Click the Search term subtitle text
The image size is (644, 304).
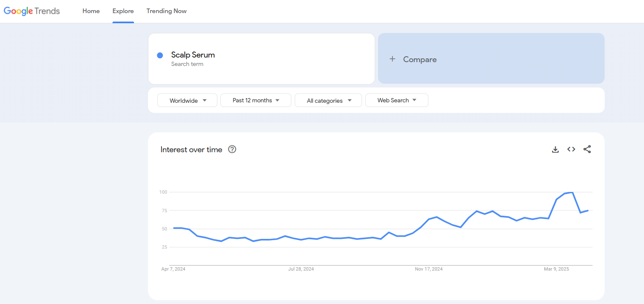pos(187,64)
